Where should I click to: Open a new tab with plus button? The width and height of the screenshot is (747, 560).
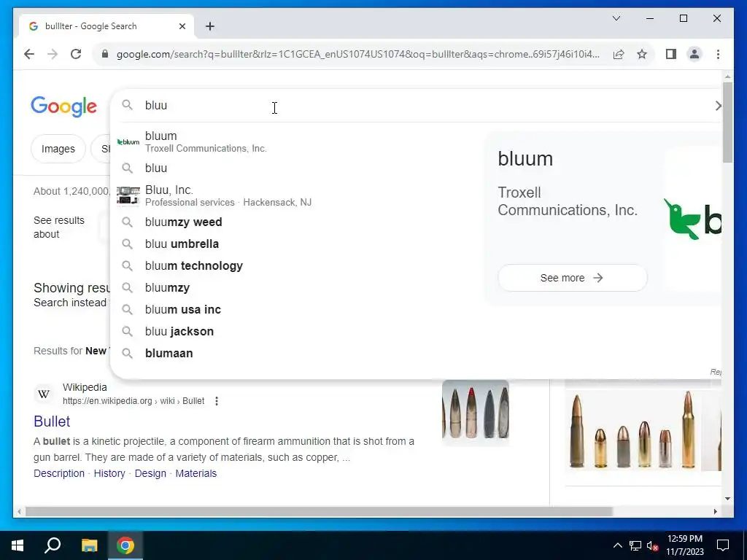[x=210, y=26]
